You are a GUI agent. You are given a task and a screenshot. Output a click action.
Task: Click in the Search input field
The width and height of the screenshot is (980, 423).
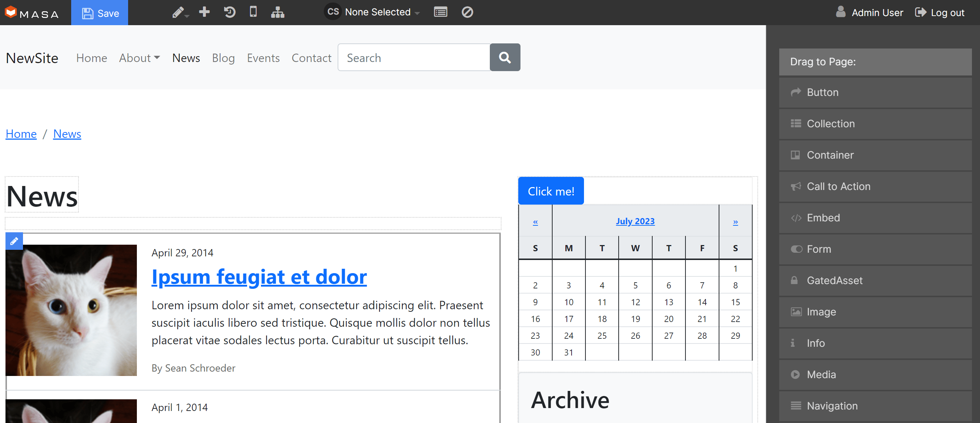pyautogui.click(x=414, y=58)
